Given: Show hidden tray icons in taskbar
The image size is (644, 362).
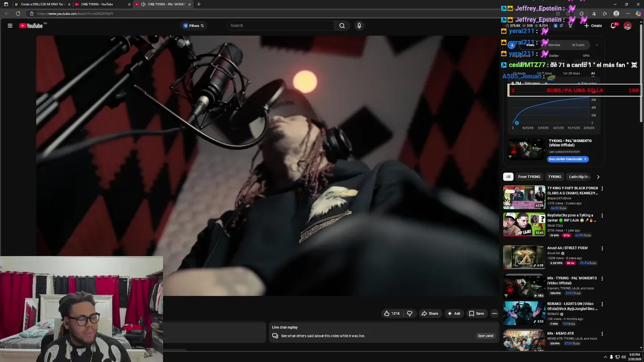Looking at the screenshot, I should 605,357.
